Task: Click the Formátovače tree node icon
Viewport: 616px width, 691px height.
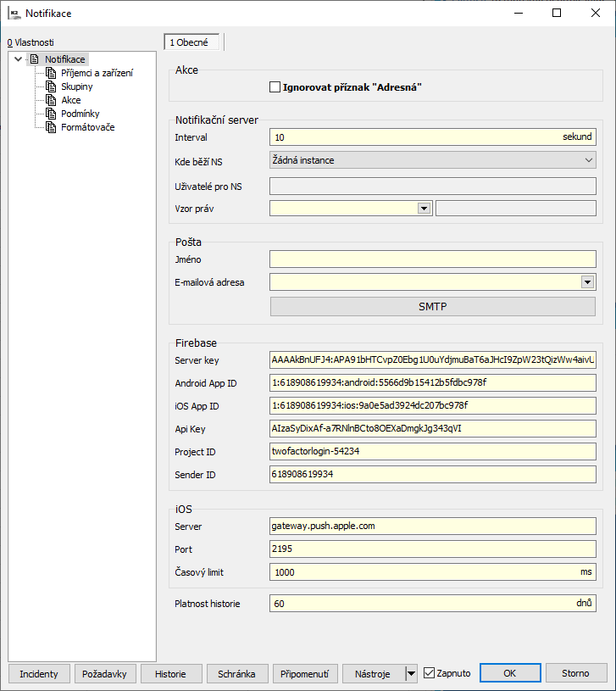Action: point(51,127)
